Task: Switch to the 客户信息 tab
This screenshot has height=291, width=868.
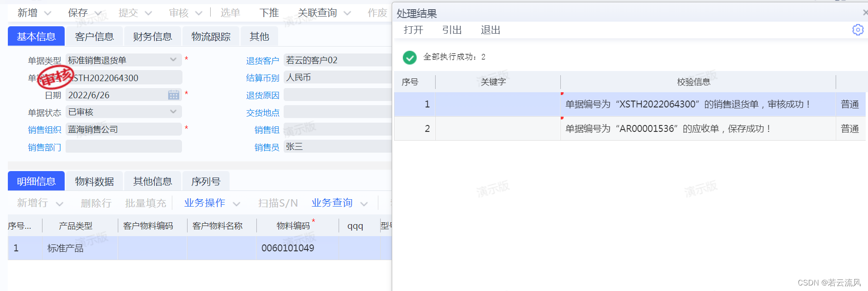Action: (x=94, y=36)
